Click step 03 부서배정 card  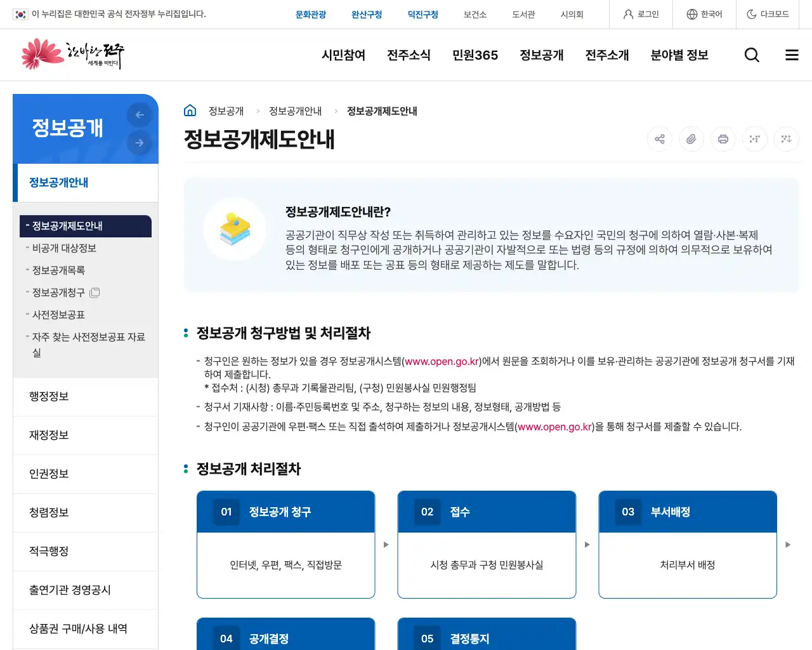click(688, 545)
